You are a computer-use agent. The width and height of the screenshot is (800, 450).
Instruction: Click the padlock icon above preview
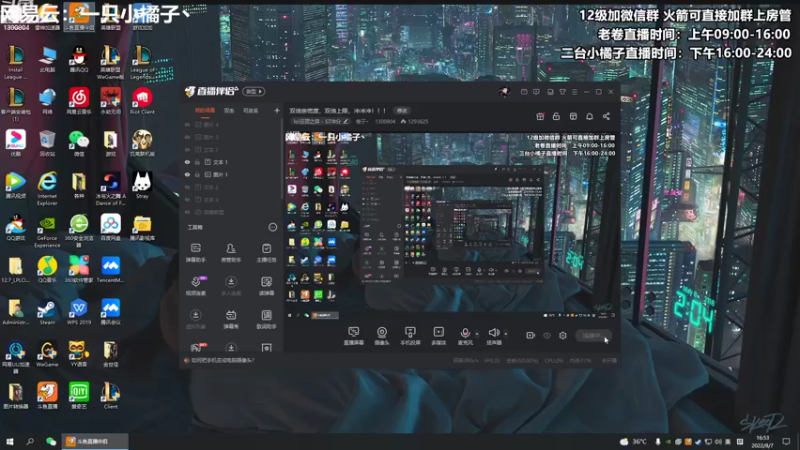tap(556, 116)
